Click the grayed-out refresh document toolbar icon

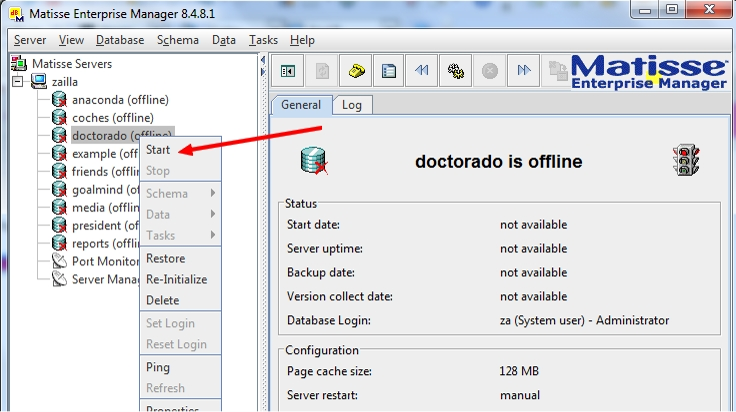tap(322, 71)
